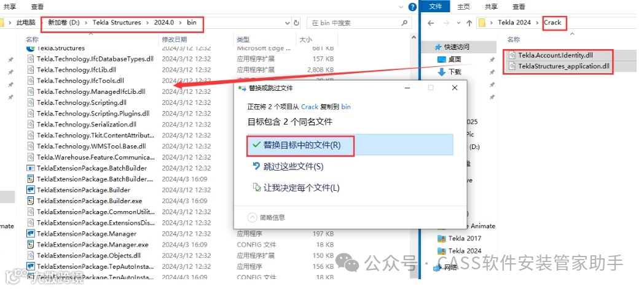Open address bar history dropdown in left window
The image size is (644, 289).
(x=287, y=23)
